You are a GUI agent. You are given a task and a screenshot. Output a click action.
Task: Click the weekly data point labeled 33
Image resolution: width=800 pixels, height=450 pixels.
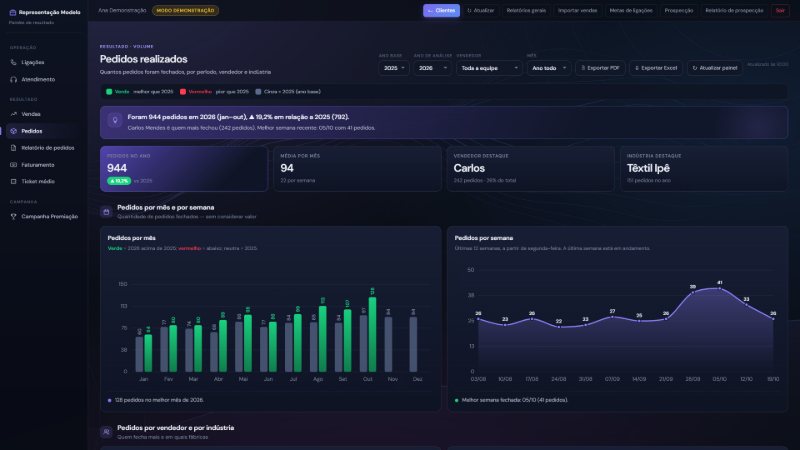746,305
